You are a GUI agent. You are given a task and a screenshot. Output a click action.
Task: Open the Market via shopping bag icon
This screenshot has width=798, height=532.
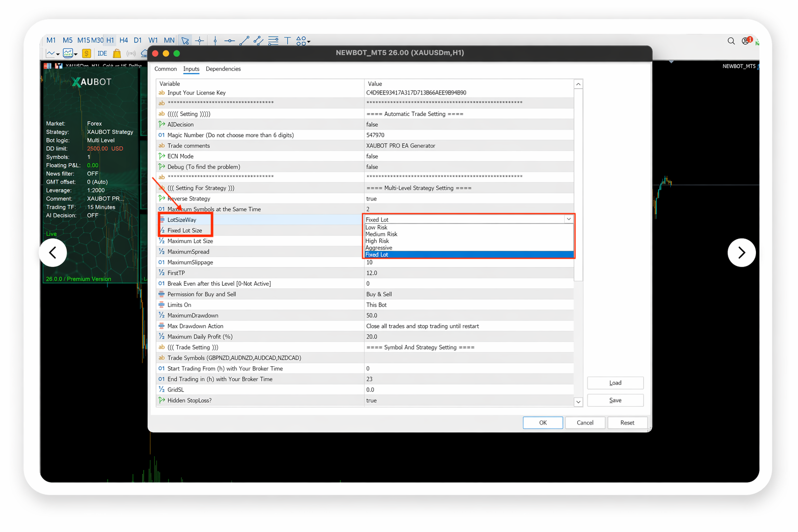[x=116, y=53]
